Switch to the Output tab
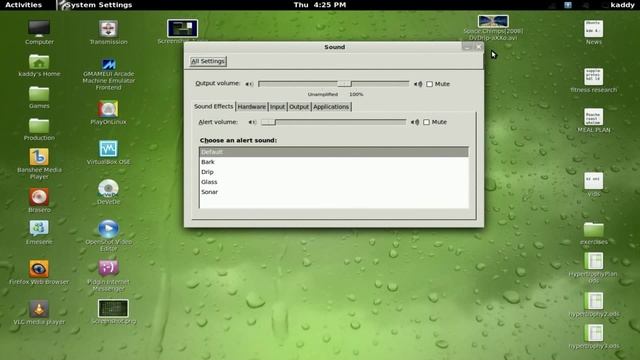The image size is (640, 360). pos(299,107)
